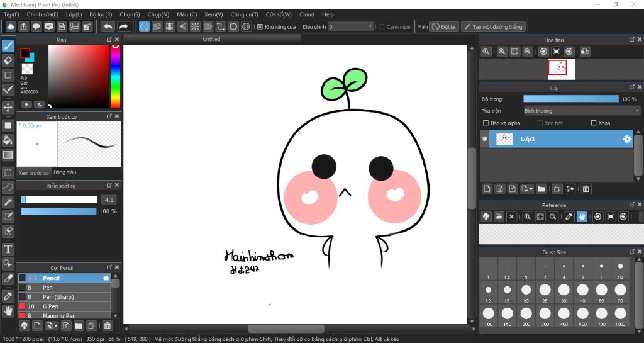Pick the Magic Wand selection tool
The width and height of the screenshot is (644, 343).
click(x=8, y=201)
